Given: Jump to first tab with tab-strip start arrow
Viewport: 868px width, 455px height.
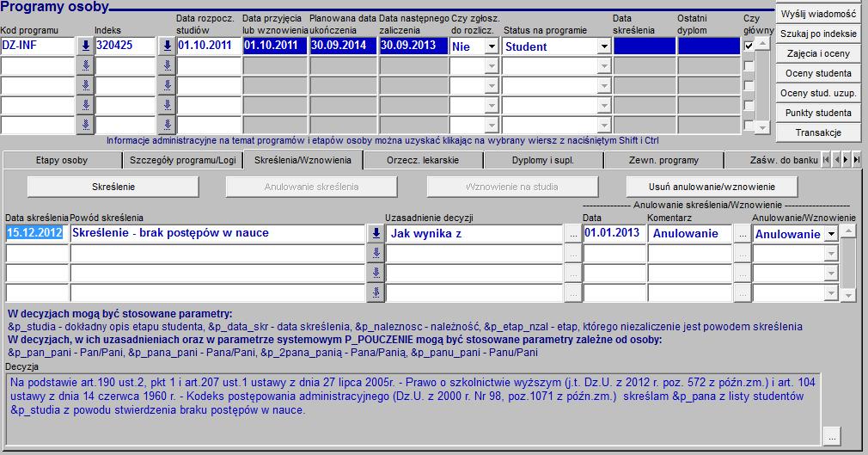Looking at the screenshot, I should [827, 160].
